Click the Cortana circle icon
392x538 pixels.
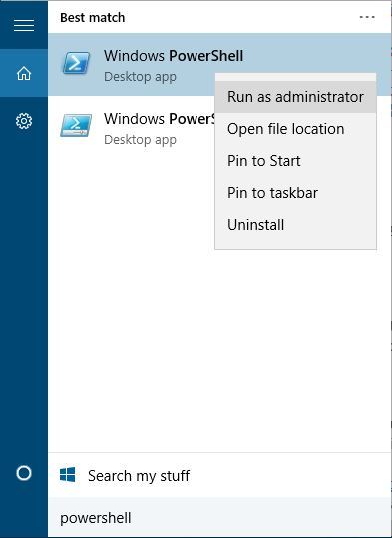[x=24, y=473]
